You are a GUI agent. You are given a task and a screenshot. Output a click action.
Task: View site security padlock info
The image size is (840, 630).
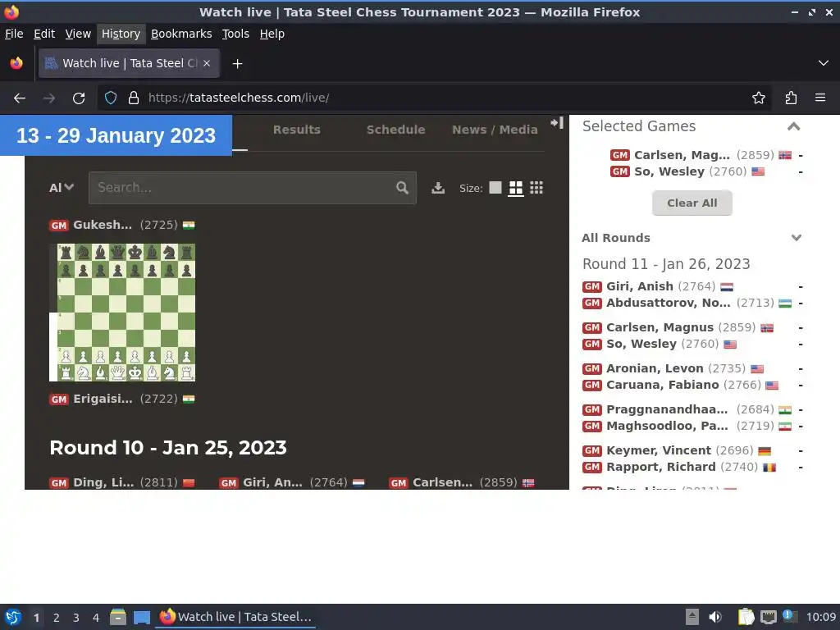[134, 98]
